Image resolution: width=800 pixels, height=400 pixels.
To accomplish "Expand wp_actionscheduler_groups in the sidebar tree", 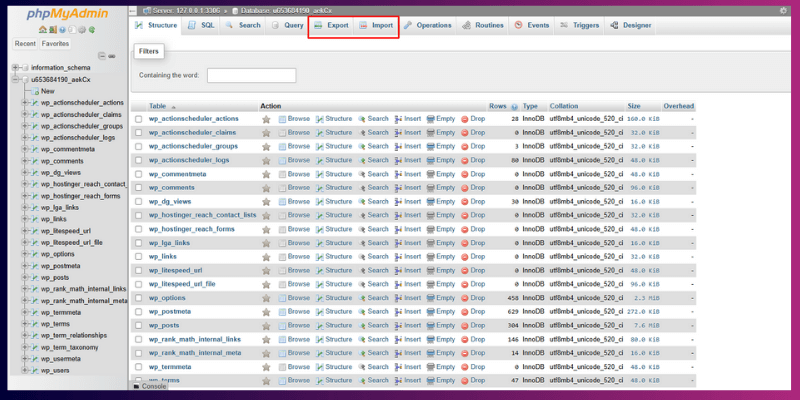I will 24,126.
